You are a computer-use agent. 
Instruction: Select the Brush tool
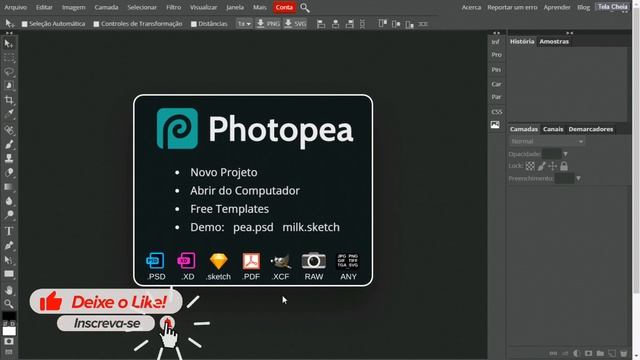tap(9, 144)
